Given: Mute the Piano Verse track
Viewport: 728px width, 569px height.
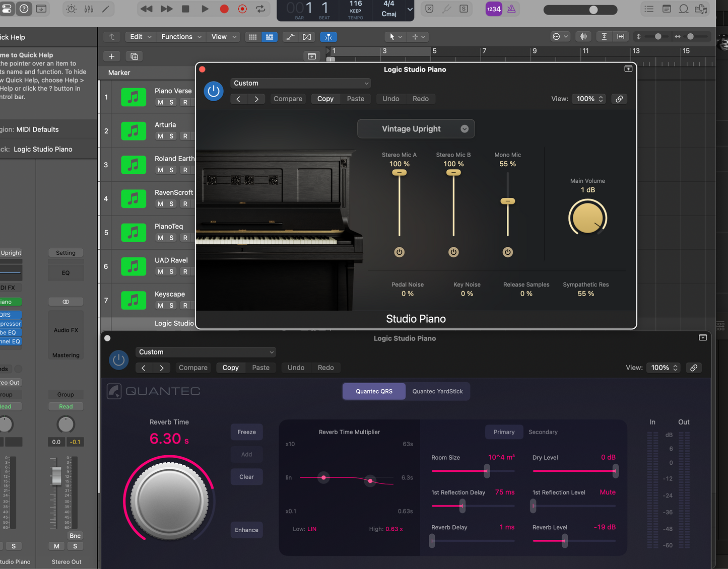Looking at the screenshot, I should (x=160, y=102).
